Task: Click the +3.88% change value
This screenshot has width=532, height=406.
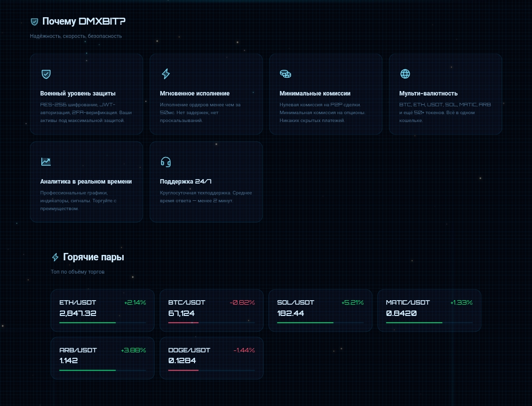Action: click(133, 350)
